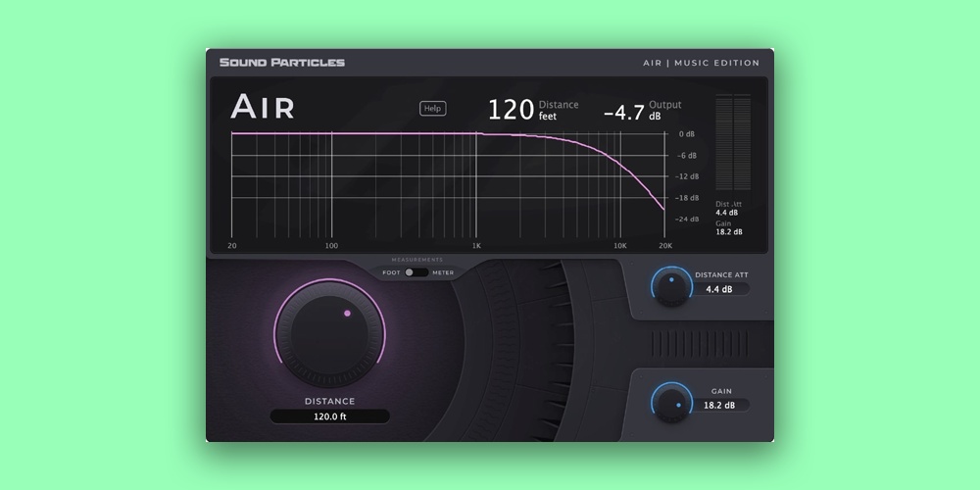Click the 18.2 dB Gain value field

[x=720, y=405]
